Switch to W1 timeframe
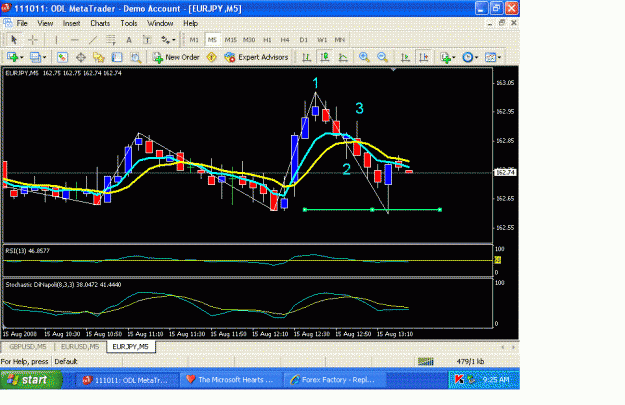The image size is (625, 405). tap(322, 39)
